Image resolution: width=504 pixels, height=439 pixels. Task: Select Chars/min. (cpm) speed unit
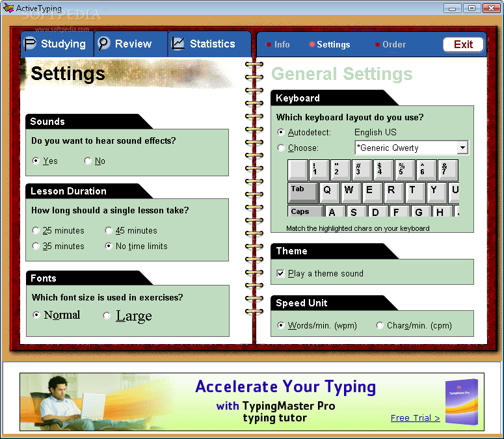(414, 326)
